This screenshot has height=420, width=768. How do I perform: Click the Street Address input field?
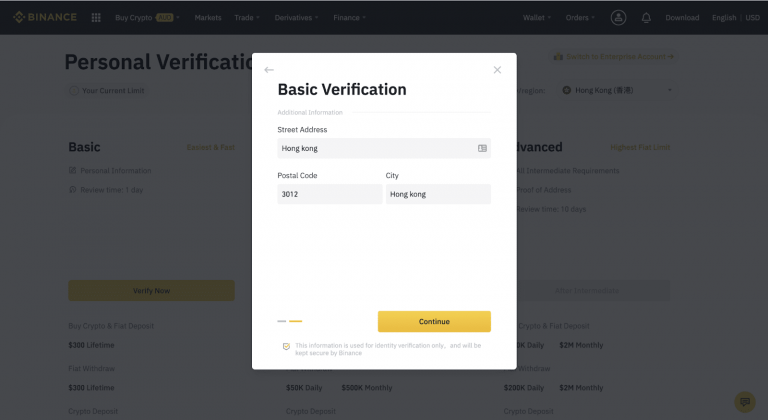[x=375, y=148]
